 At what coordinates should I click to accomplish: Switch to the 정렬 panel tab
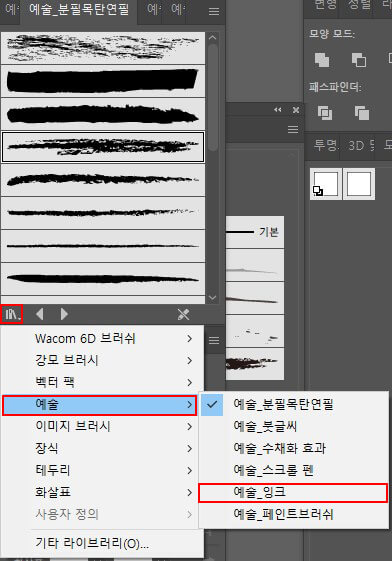(359, 5)
